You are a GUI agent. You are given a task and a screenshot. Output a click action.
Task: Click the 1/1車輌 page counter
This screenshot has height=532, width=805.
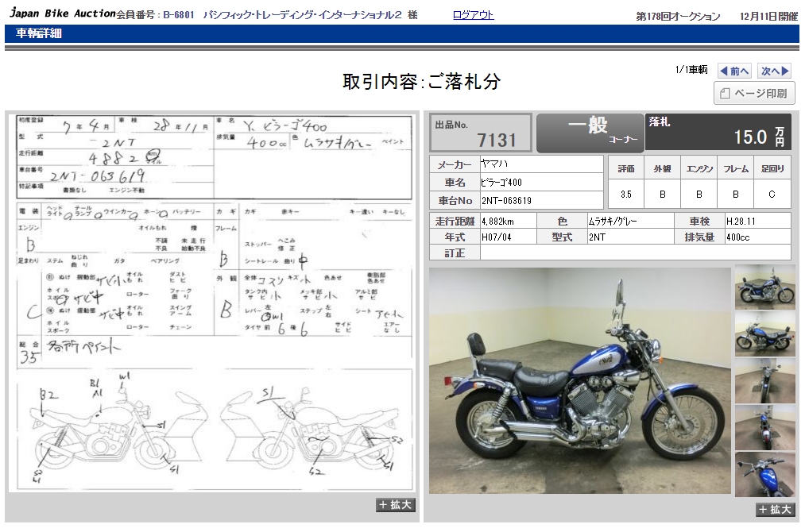pos(691,70)
